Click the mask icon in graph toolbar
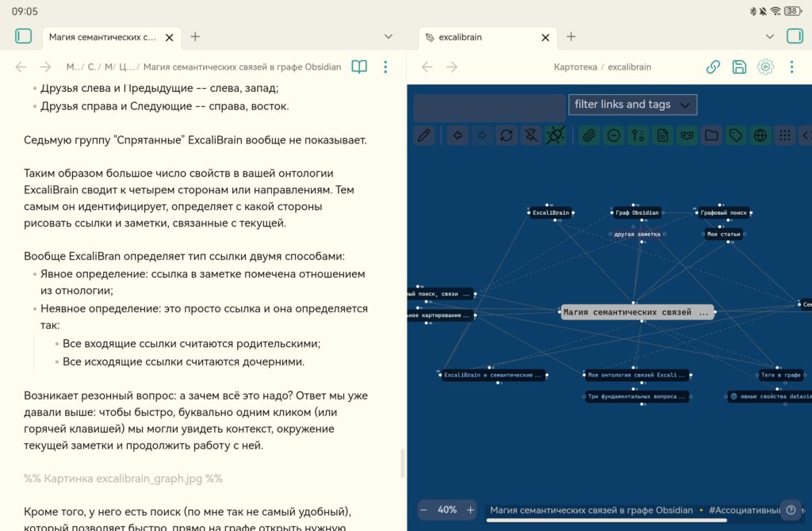 click(687, 136)
